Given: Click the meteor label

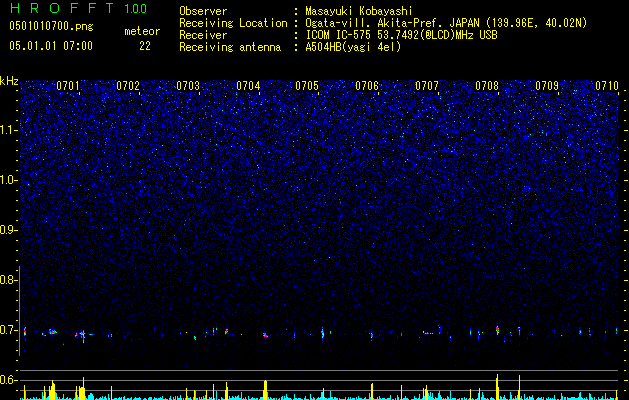Looking at the screenshot, I should click(x=142, y=31).
